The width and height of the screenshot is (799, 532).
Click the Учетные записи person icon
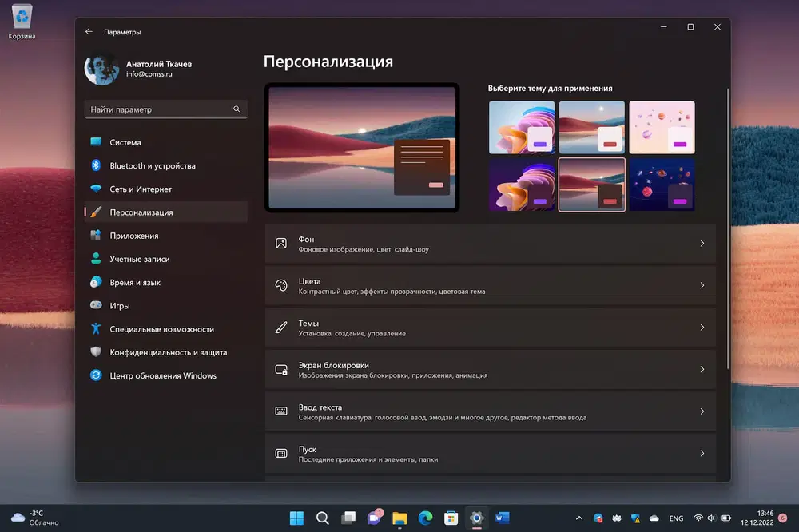(x=96, y=259)
